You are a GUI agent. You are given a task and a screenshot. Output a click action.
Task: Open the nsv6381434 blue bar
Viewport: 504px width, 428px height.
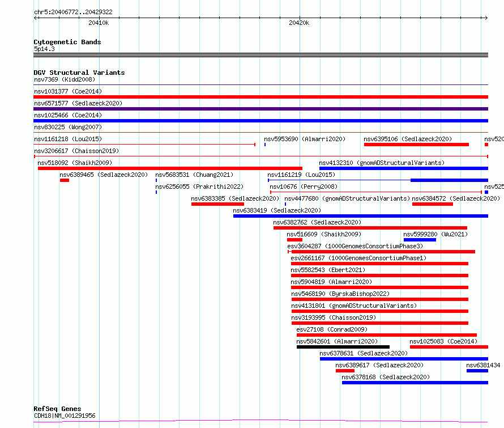coord(477,371)
